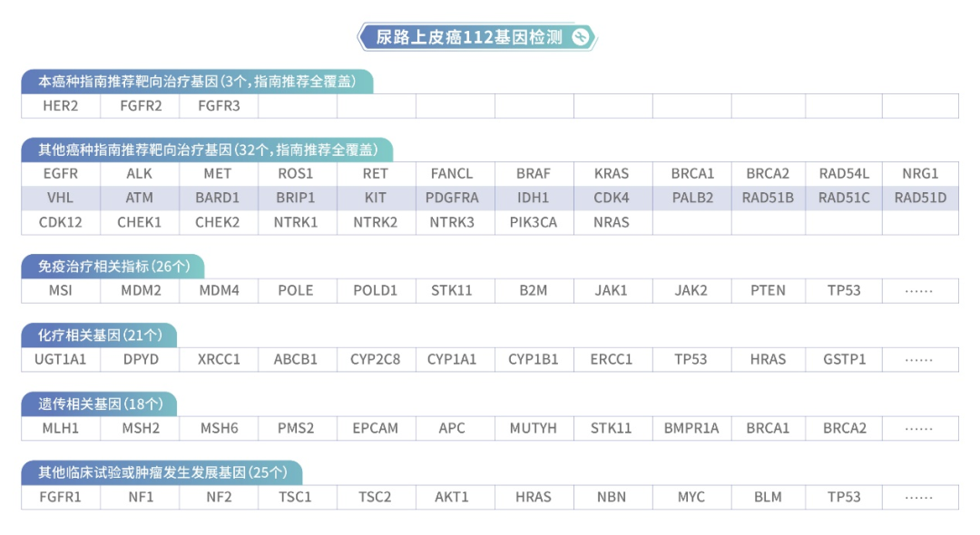
Task: Select the PIK3CA cell
Action: pyautogui.click(x=534, y=222)
